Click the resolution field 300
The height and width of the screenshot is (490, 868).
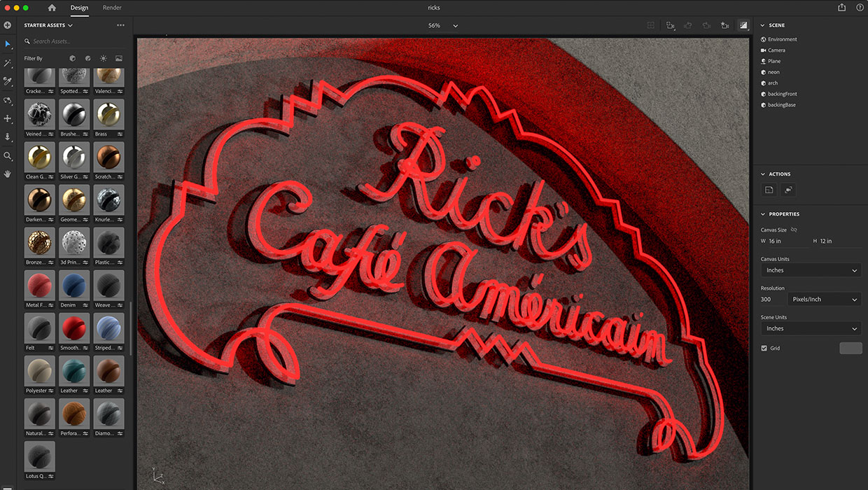pos(772,299)
